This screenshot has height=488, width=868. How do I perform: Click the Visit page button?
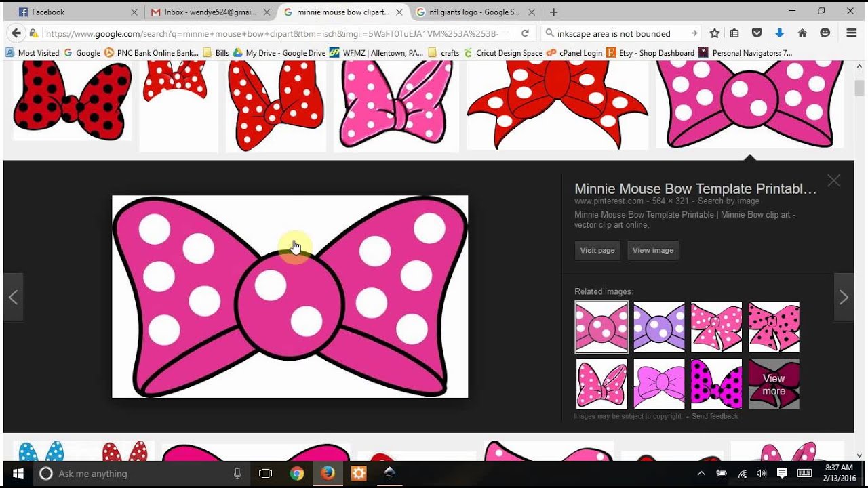click(597, 250)
